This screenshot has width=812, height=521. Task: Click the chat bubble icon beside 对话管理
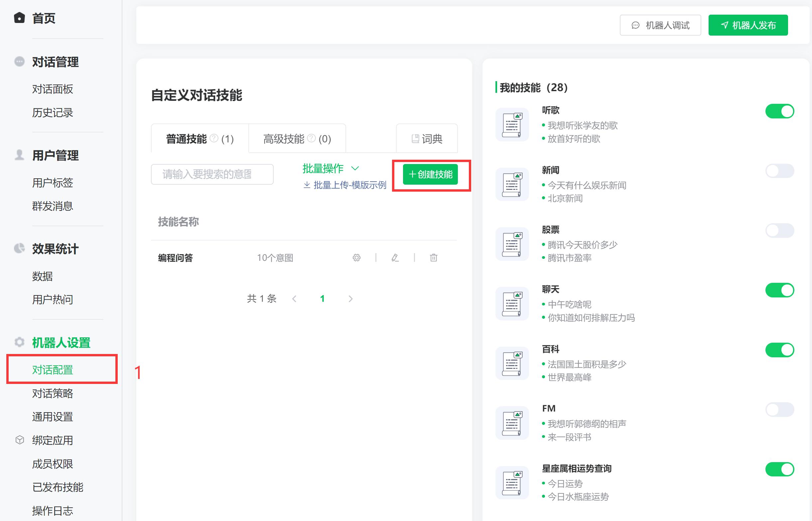pyautogui.click(x=19, y=62)
